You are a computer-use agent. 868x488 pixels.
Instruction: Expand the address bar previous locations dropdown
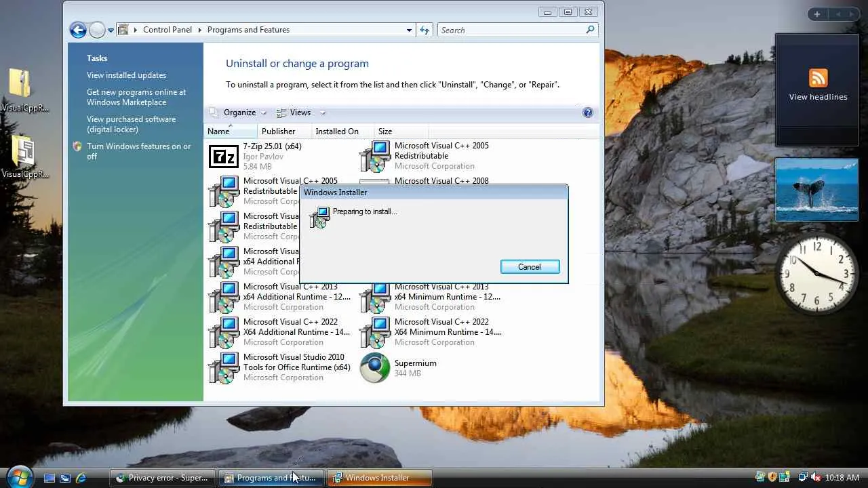coord(409,30)
